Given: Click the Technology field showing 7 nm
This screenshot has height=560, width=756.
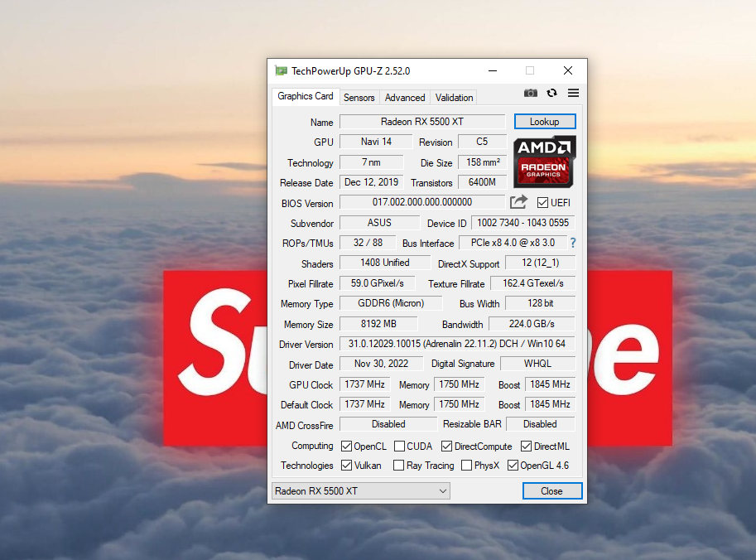Looking at the screenshot, I should 371,162.
